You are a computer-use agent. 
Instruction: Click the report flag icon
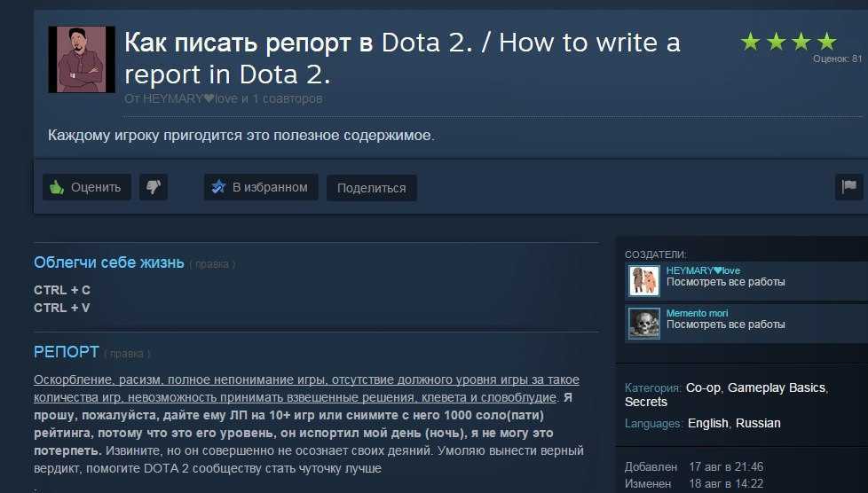tap(848, 187)
